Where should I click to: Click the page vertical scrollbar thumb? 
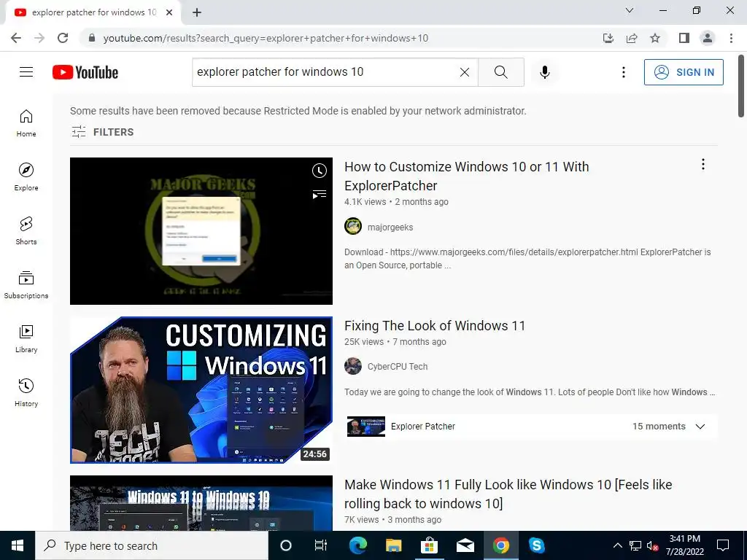pyautogui.click(x=741, y=86)
